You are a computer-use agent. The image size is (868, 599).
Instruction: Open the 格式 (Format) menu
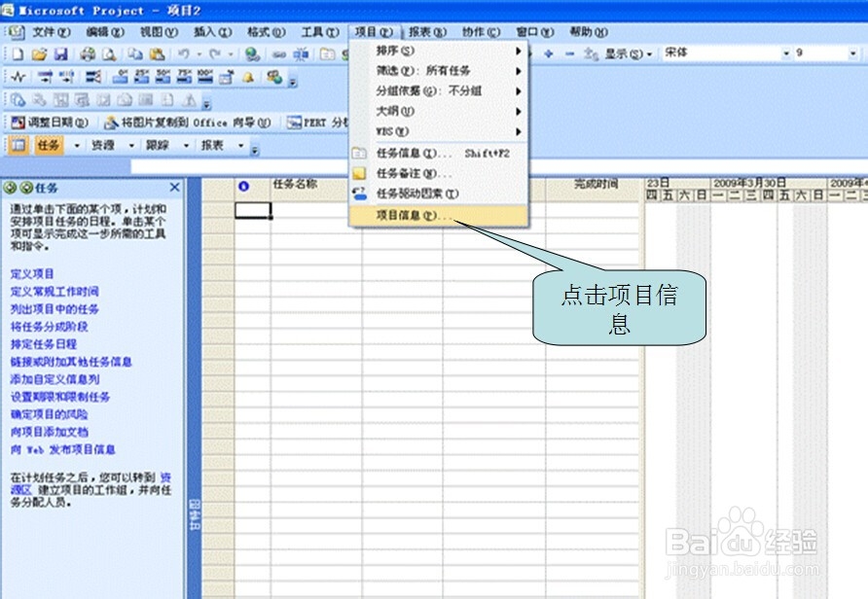pos(266,32)
